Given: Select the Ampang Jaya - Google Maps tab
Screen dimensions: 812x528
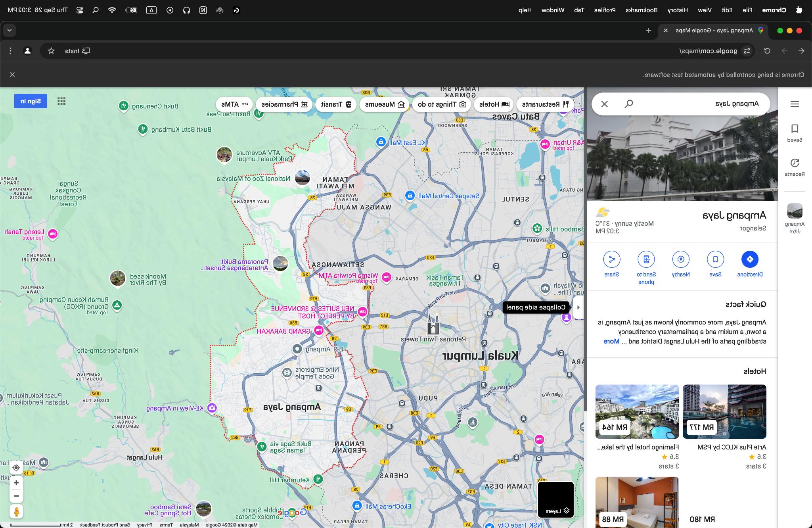Looking at the screenshot, I should [x=712, y=30].
